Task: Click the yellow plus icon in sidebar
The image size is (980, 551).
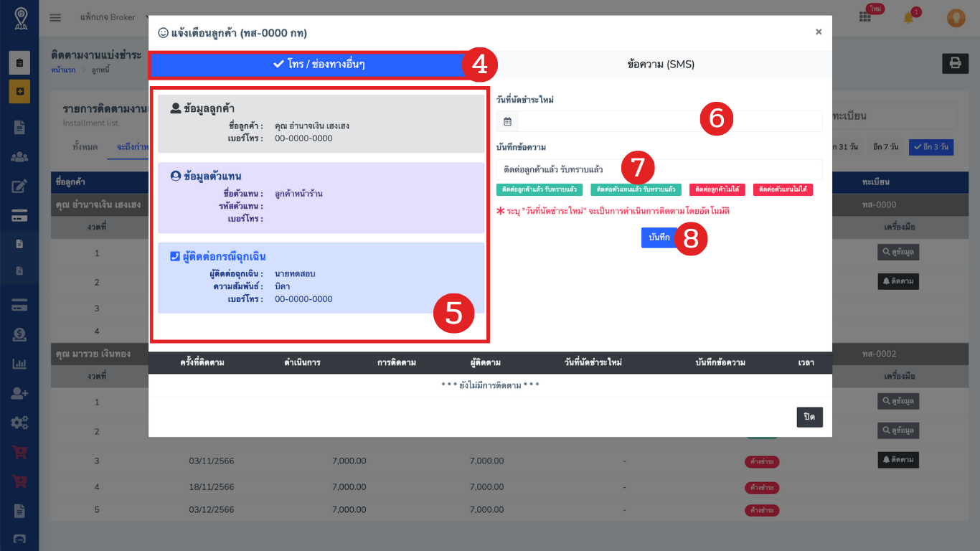Action: [x=19, y=92]
